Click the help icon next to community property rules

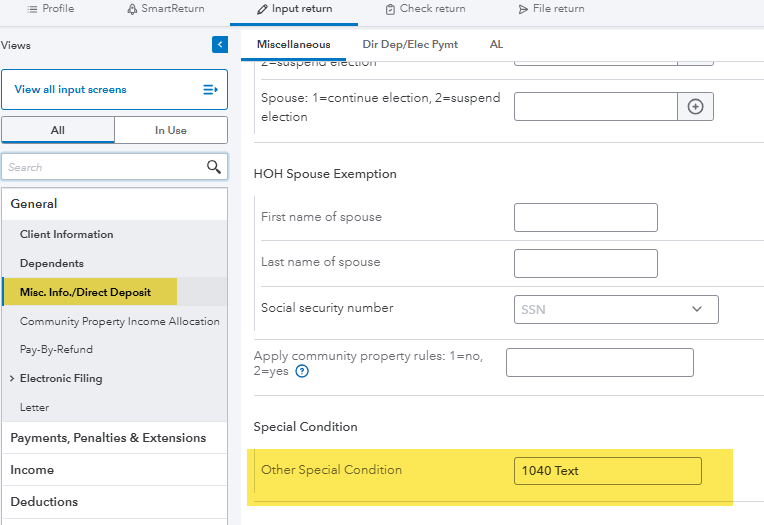pos(302,371)
